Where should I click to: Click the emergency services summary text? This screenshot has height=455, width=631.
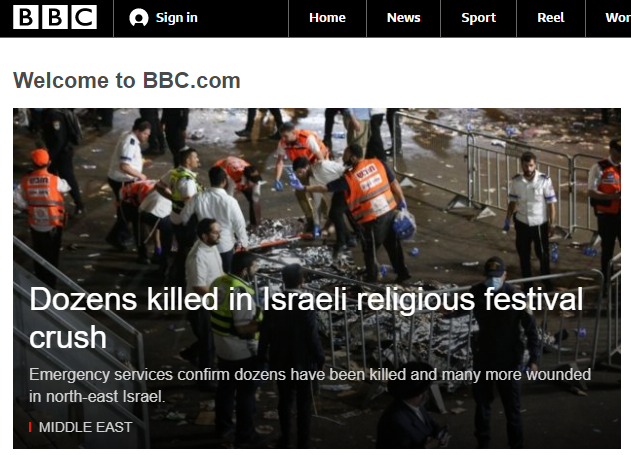pos(310,385)
